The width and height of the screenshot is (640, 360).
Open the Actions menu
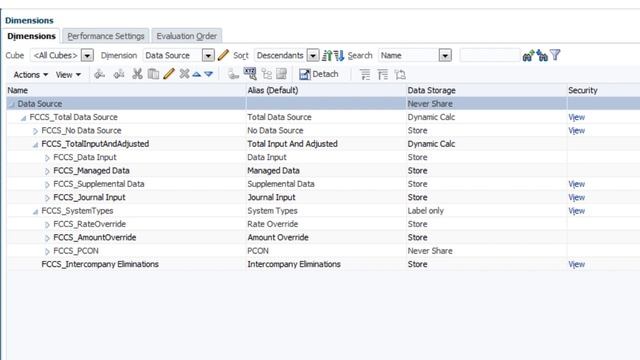(x=31, y=75)
